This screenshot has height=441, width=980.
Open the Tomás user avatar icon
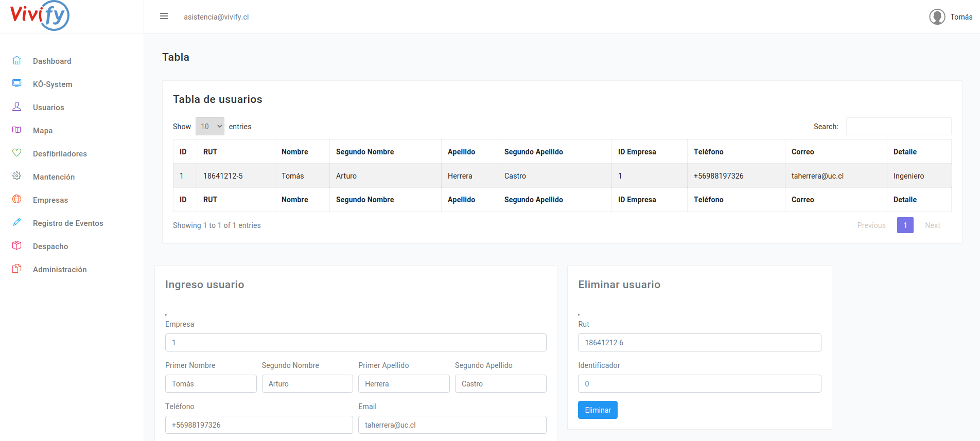coord(937,17)
